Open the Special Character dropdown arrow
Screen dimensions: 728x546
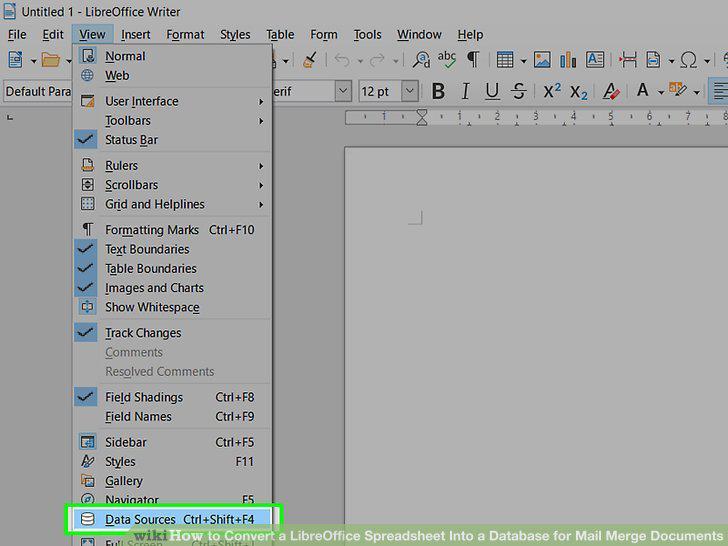tap(707, 61)
